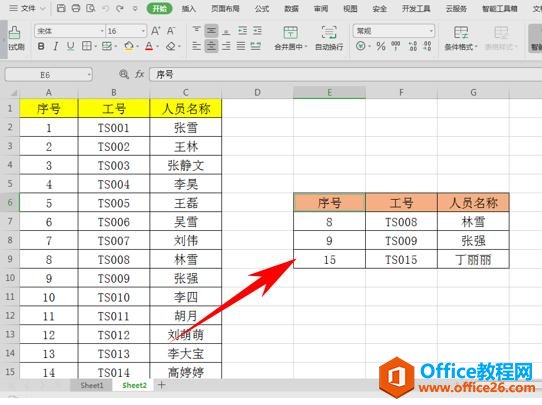Expand the borders dropdown arrow
542x405 pixels.
(95, 46)
